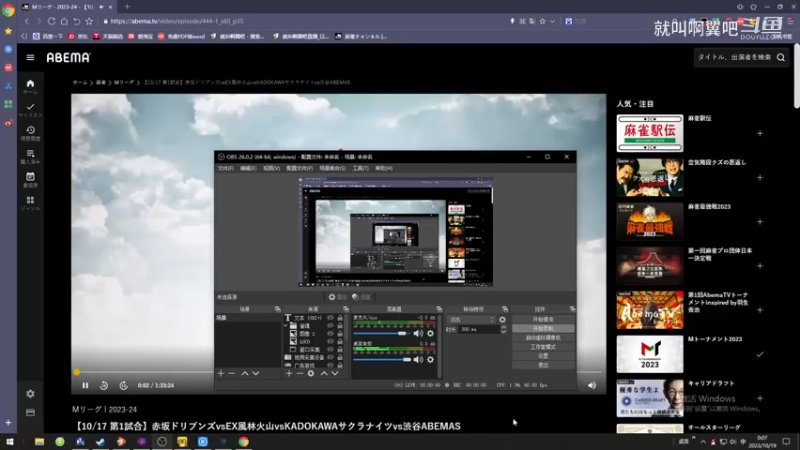The width and height of the screenshot is (800, 450).
Task: Pause the ABEMA video player
Action: pyautogui.click(x=85, y=385)
